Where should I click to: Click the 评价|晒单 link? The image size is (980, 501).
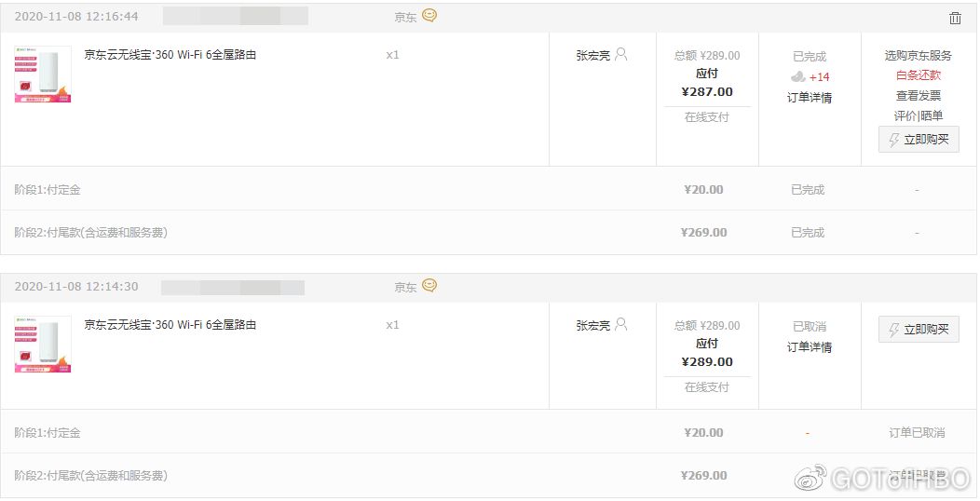click(918, 115)
